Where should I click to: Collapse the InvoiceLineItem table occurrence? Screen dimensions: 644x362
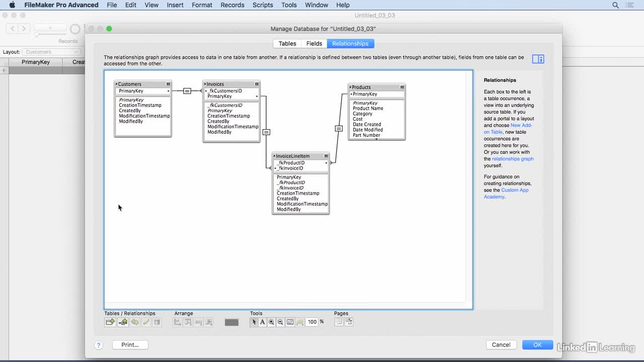tap(326, 156)
